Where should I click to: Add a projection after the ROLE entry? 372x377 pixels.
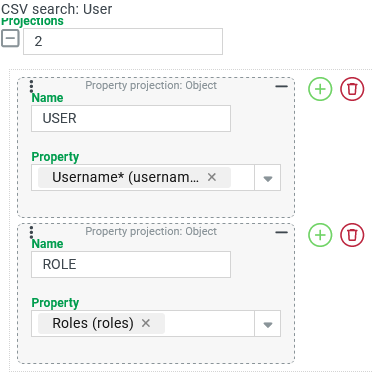(x=320, y=235)
